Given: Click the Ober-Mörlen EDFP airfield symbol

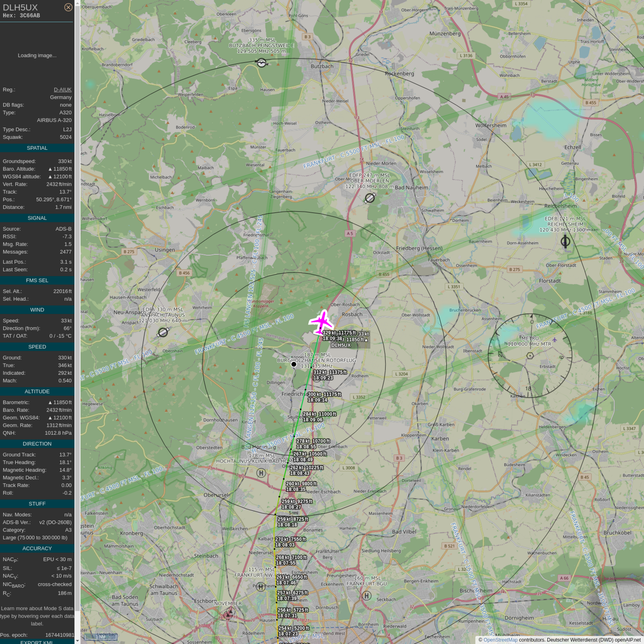Looking at the screenshot, I should tap(370, 198).
